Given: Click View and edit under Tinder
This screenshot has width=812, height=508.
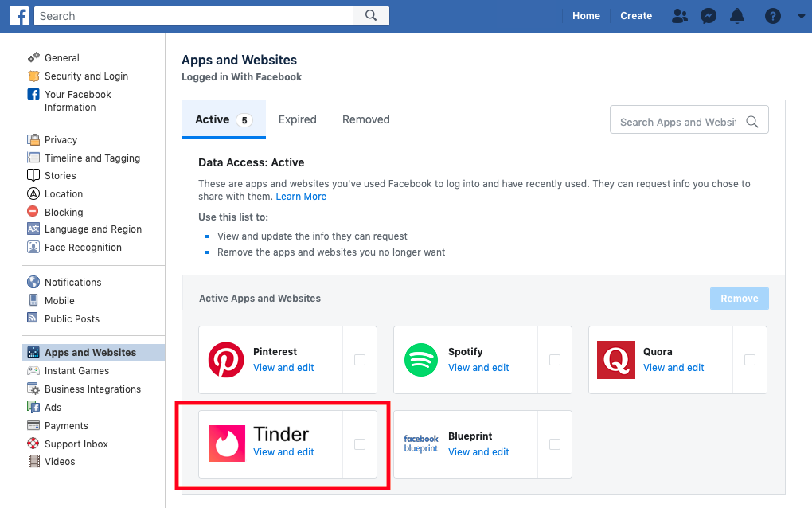Looking at the screenshot, I should point(283,451).
